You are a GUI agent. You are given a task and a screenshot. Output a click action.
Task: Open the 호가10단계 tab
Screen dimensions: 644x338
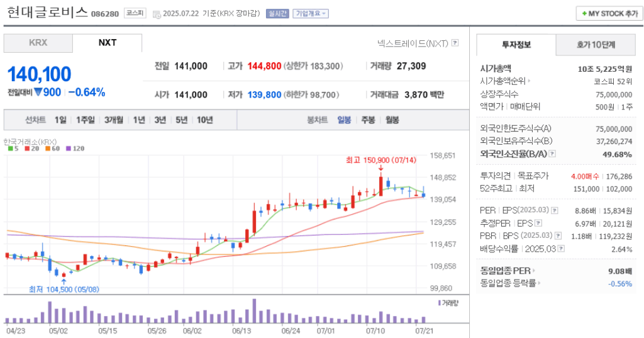(x=596, y=45)
